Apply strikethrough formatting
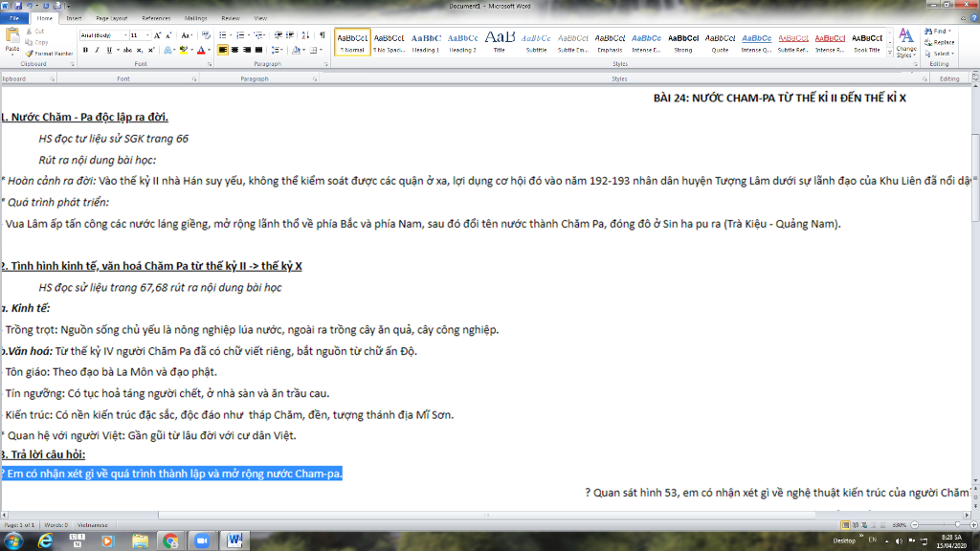This screenshot has width=980, height=551. [x=127, y=50]
